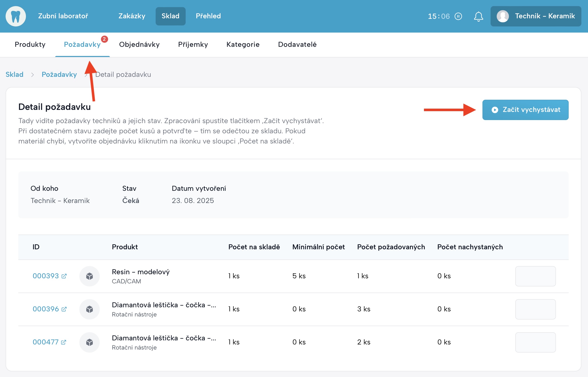Click product box icon for Resin – modelový
Viewport: 588px width, 377px height.
tap(89, 276)
